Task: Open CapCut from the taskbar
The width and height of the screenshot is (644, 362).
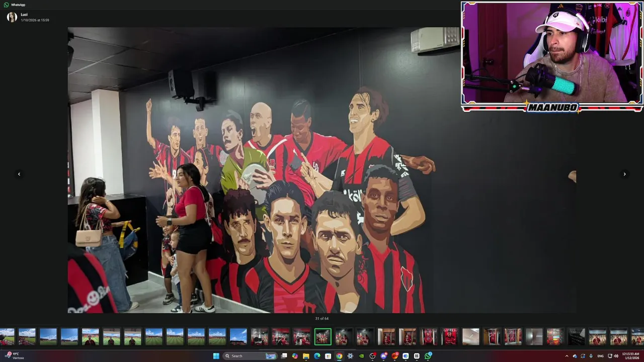Action: [x=417, y=356]
